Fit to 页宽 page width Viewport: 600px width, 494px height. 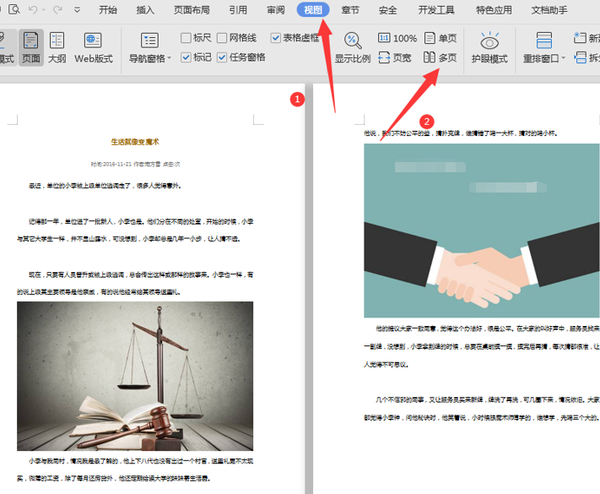[x=395, y=58]
